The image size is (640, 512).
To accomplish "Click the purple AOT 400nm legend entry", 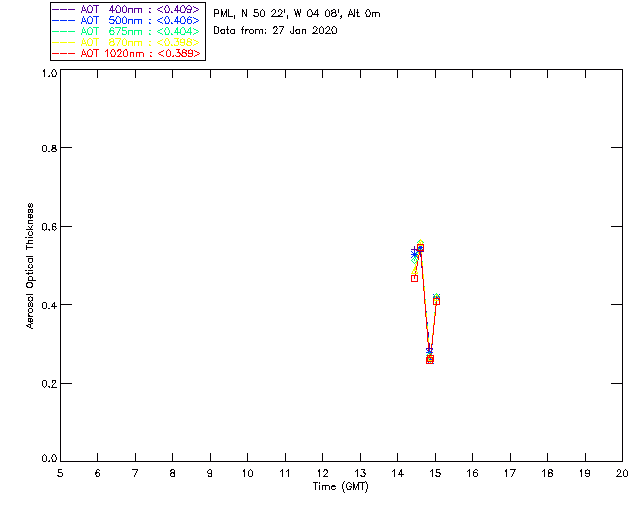I will tap(127, 9).
